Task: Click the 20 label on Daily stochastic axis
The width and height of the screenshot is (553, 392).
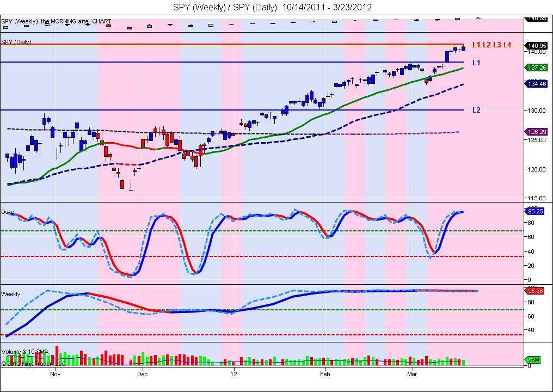Action: pos(531,266)
